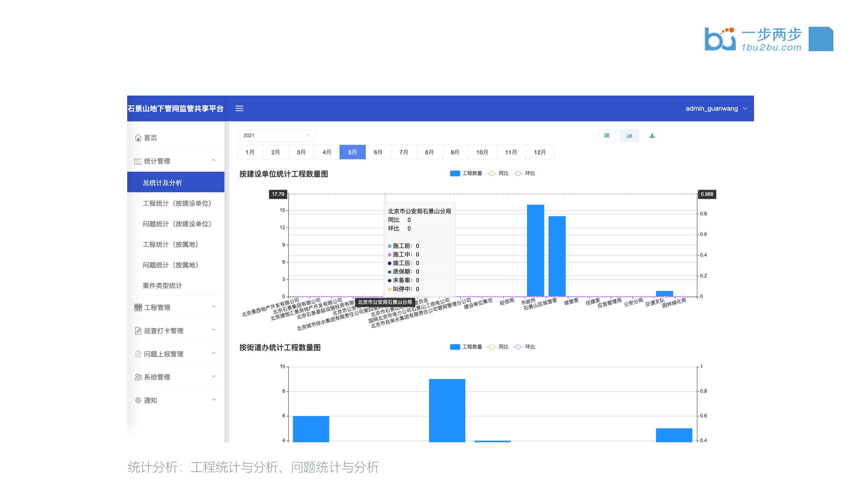Click 石景山地下管网监管共享平台 title
The width and height of the screenshot is (868, 488).
[175, 108]
